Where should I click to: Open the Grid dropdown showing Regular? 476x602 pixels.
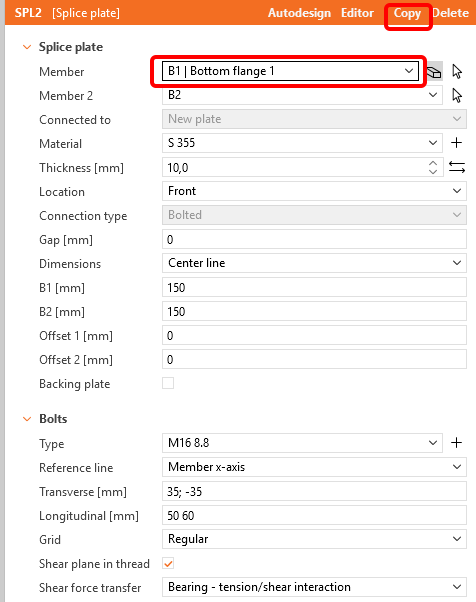pyautogui.click(x=314, y=539)
